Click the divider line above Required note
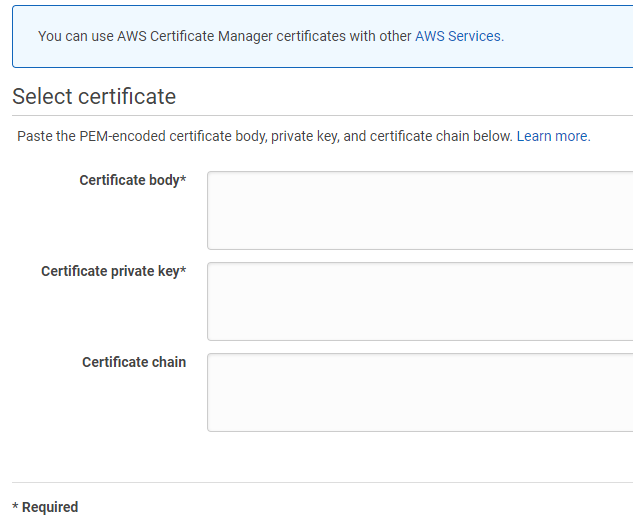 coord(320,482)
